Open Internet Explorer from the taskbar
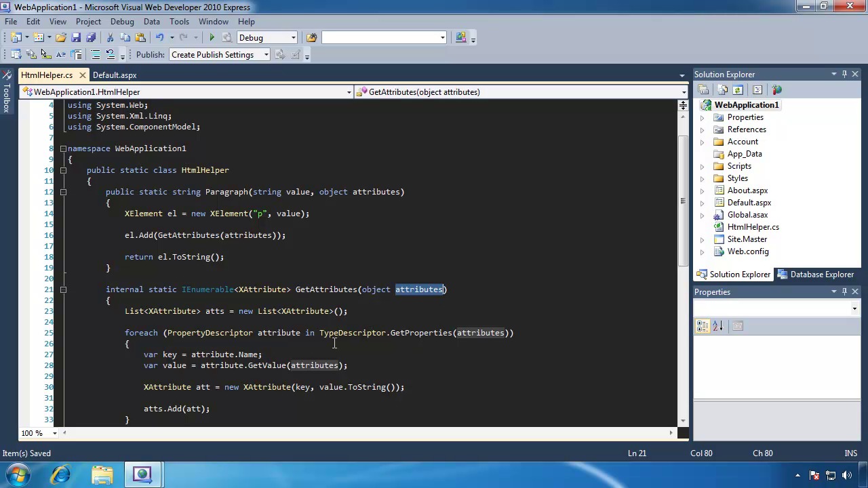Image resolution: width=868 pixels, height=488 pixels. (60, 474)
